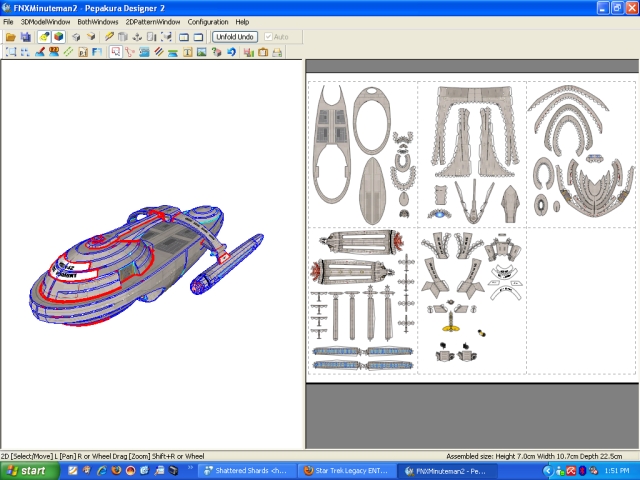The image size is (640, 480).
Task: Click the gray rectangles beside anchor icon
Action: 151,37
